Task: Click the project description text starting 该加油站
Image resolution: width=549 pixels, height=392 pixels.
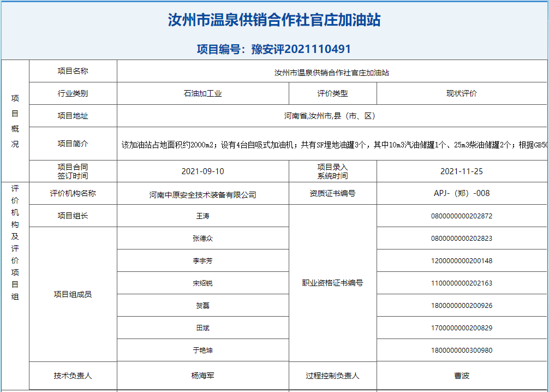Action: coord(335,145)
